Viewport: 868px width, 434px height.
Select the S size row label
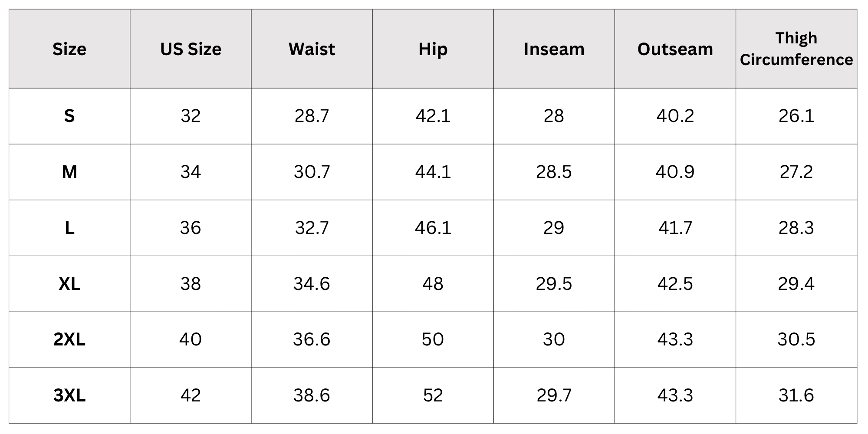pos(69,116)
